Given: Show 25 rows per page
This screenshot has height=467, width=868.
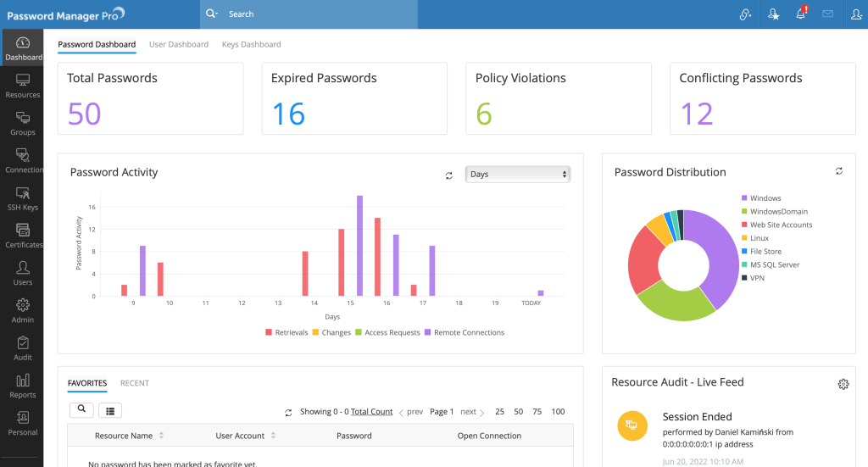Looking at the screenshot, I should [x=500, y=412].
